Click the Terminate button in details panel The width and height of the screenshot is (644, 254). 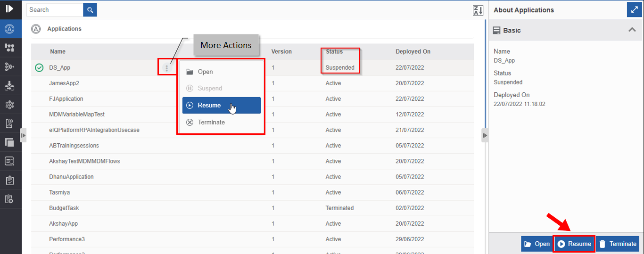tap(618, 244)
